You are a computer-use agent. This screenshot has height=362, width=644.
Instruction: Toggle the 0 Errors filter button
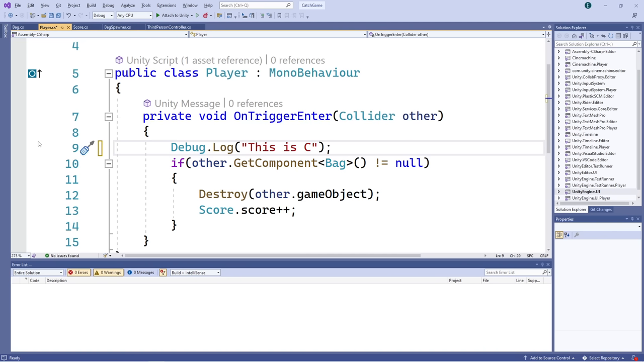(78, 272)
